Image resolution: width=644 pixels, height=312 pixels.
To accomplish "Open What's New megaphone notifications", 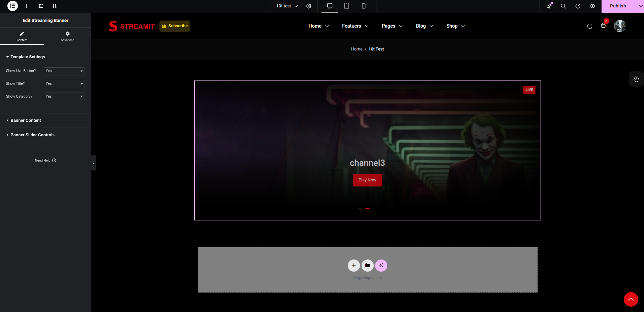I will coord(549,6).
